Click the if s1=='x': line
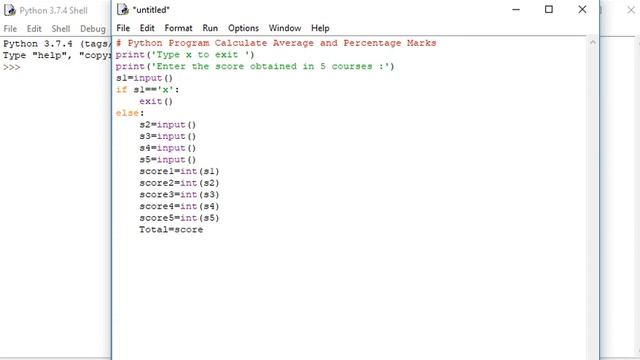 147,90
